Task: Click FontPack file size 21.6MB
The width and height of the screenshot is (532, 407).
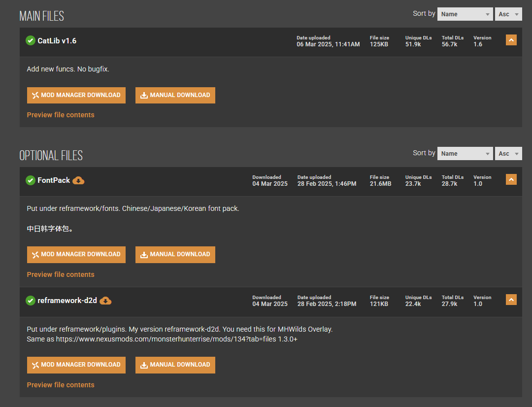Action: click(x=380, y=184)
